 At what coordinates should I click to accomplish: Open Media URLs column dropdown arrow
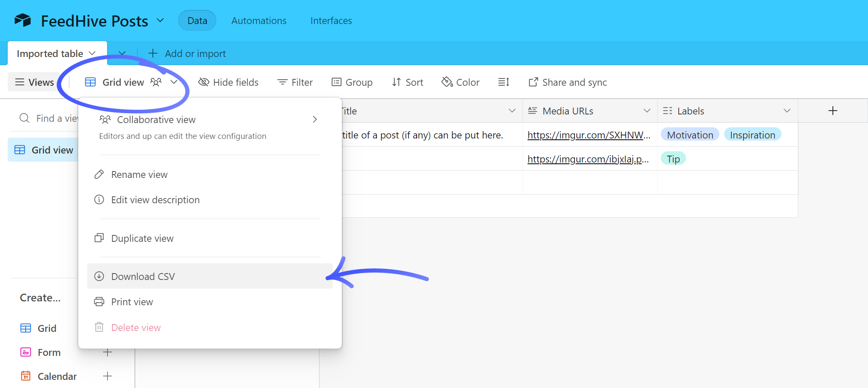tap(647, 111)
